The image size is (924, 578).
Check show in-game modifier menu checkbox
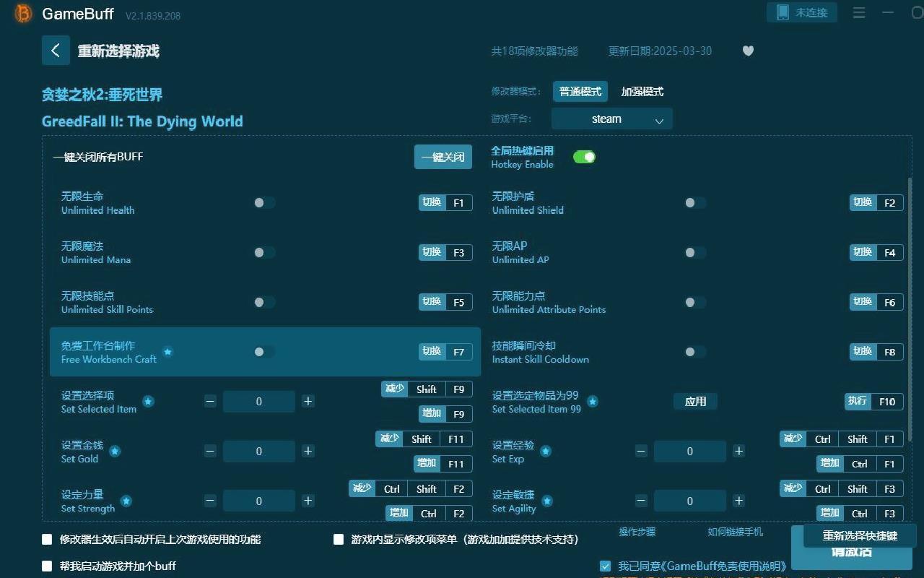339,539
